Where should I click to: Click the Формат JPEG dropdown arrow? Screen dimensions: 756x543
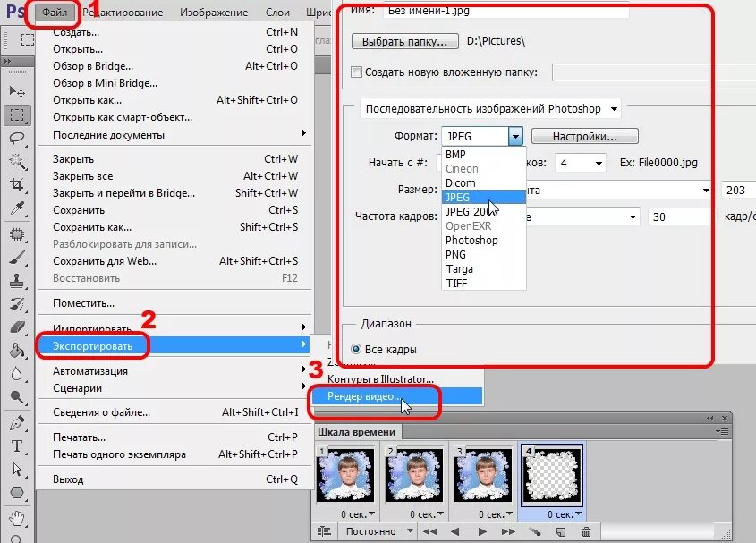point(515,137)
